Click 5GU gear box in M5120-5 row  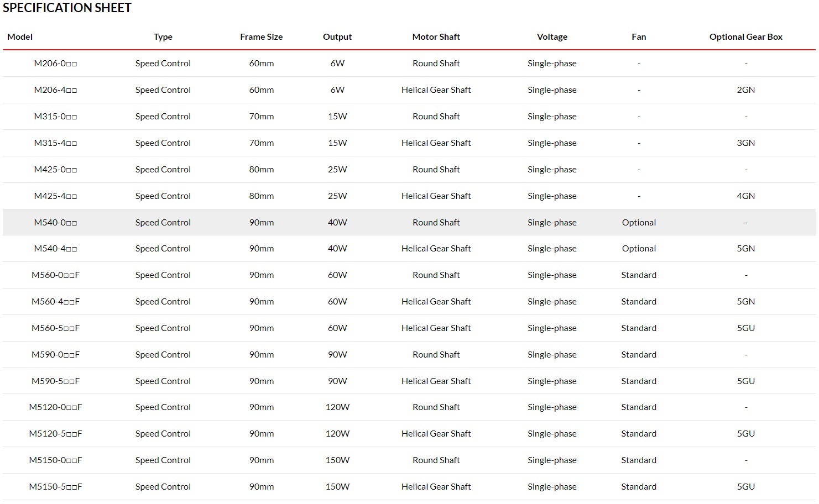[x=746, y=434]
